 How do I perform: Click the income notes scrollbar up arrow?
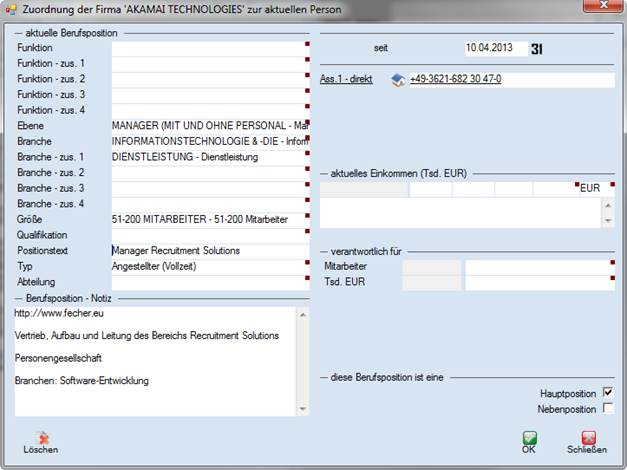[x=608, y=204]
